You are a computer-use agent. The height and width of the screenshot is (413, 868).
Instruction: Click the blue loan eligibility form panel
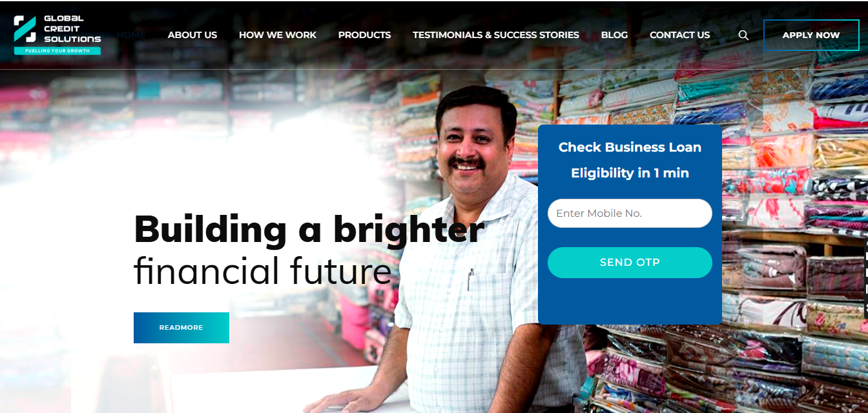[x=630, y=225]
